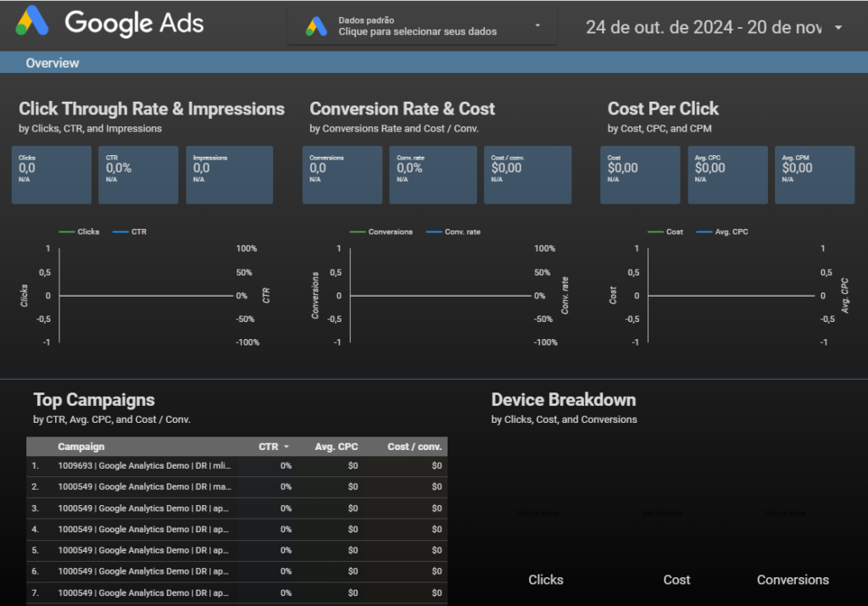The height and width of the screenshot is (606, 868).
Task: Click the Avg. CPC legend label above the chart
Action: pyautogui.click(x=732, y=232)
